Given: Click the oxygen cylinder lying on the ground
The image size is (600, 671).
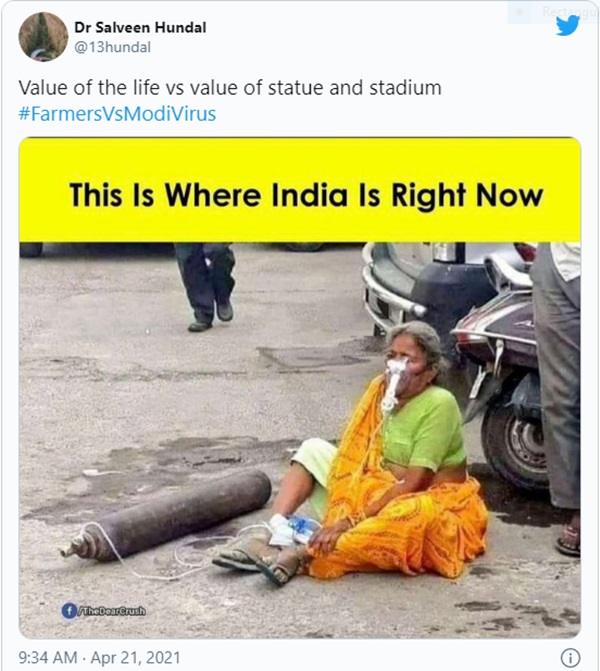Looking at the screenshot, I should (172, 511).
